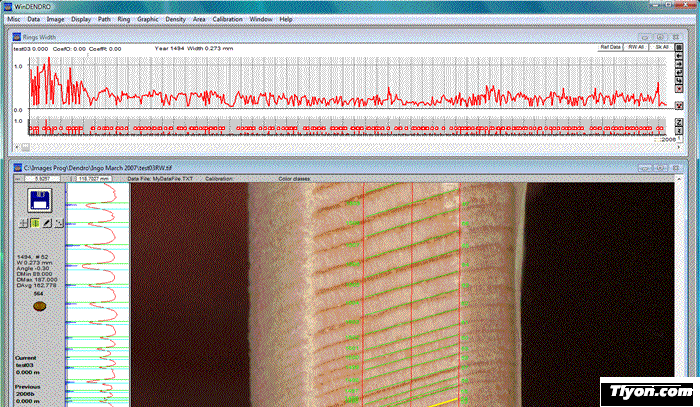This screenshot has height=407, width=700.
Task: Open the Display menu
Action: [81, 19]
